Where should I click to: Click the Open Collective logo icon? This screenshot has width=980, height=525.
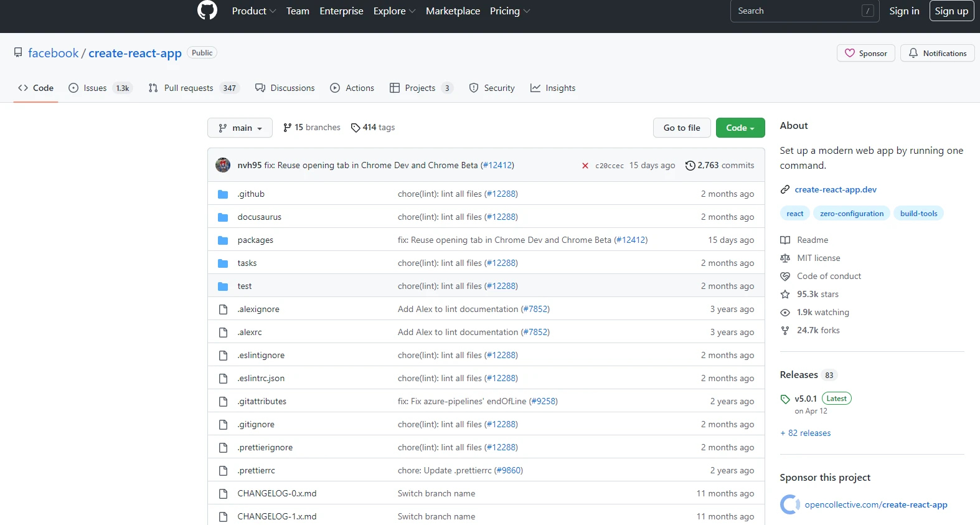pos(790,504)
